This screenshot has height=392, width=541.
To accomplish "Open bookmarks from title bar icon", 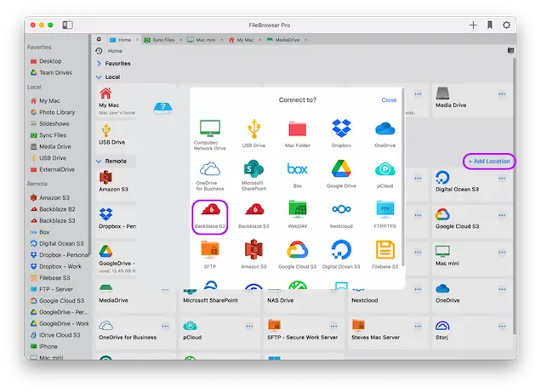I will 490,25.
